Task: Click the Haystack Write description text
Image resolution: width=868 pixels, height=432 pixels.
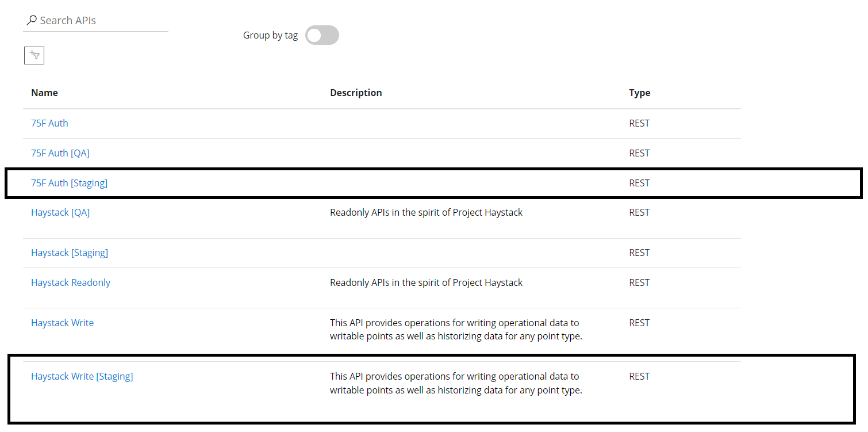Action: click(x=456, y=330)
